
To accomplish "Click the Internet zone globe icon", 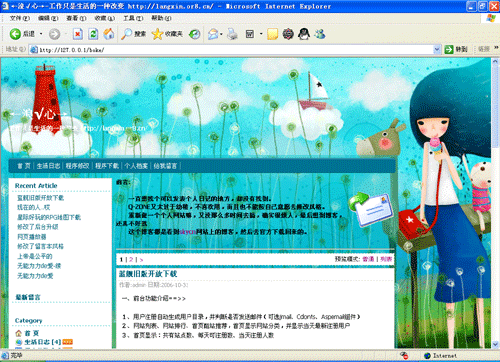I will 427,356.
